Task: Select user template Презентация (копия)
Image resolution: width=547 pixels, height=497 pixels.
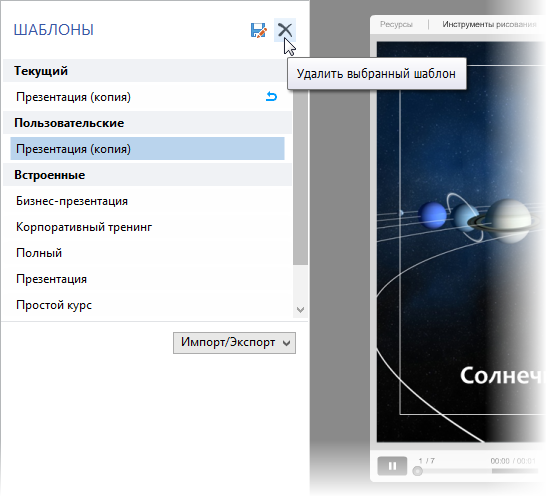Action: click(147, 149)
